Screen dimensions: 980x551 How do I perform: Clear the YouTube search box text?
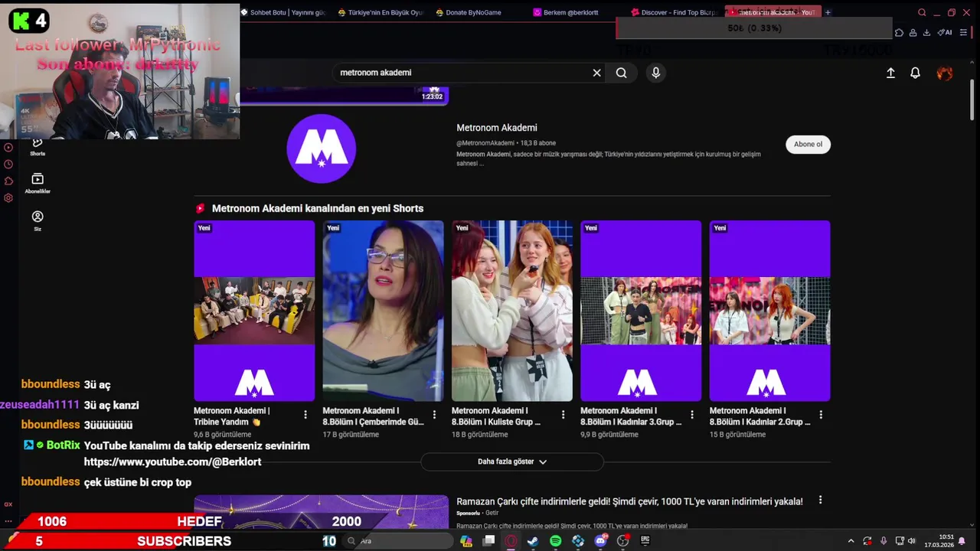coord(597,73)
